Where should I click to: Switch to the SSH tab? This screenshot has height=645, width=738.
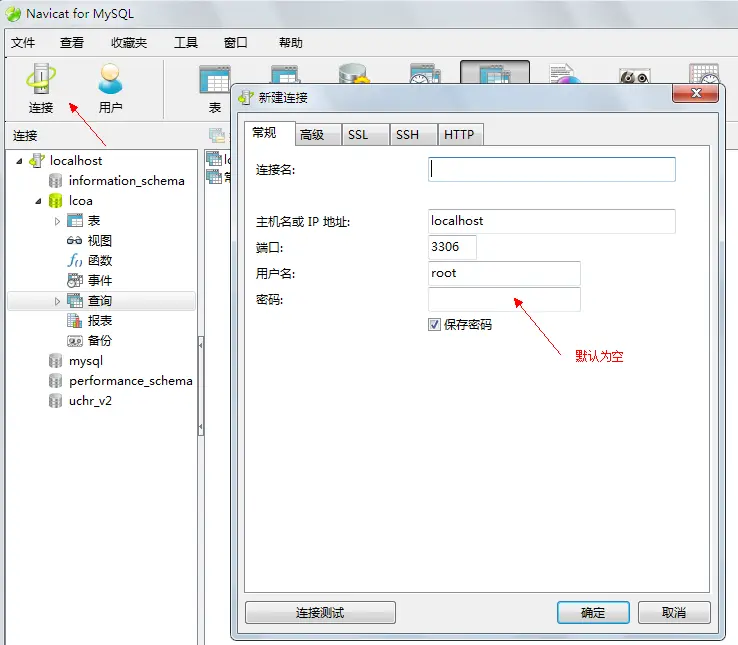click(414, 135)
